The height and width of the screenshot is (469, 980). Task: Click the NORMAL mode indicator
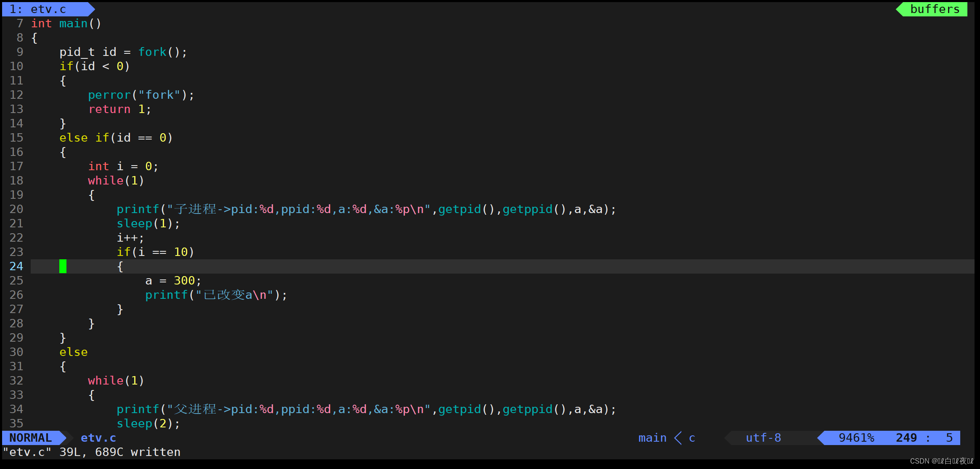pyautogui.click(x=31, y=438)
